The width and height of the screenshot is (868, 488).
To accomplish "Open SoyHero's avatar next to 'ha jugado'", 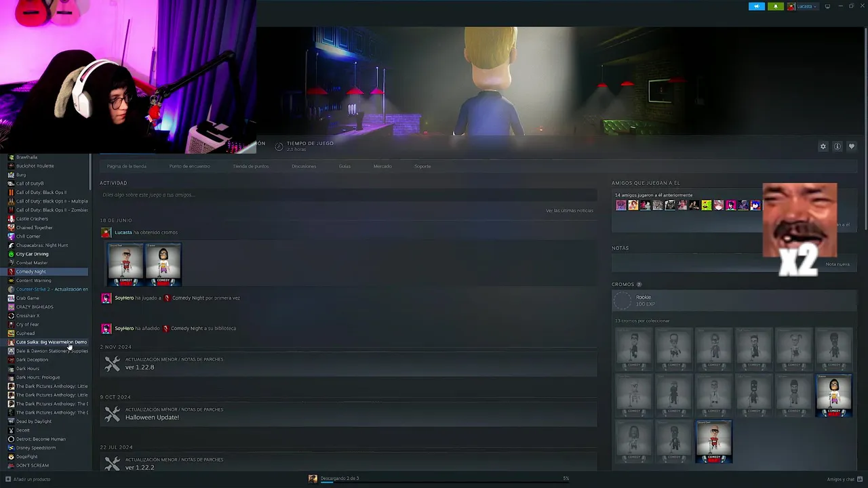I will [106, 298].
